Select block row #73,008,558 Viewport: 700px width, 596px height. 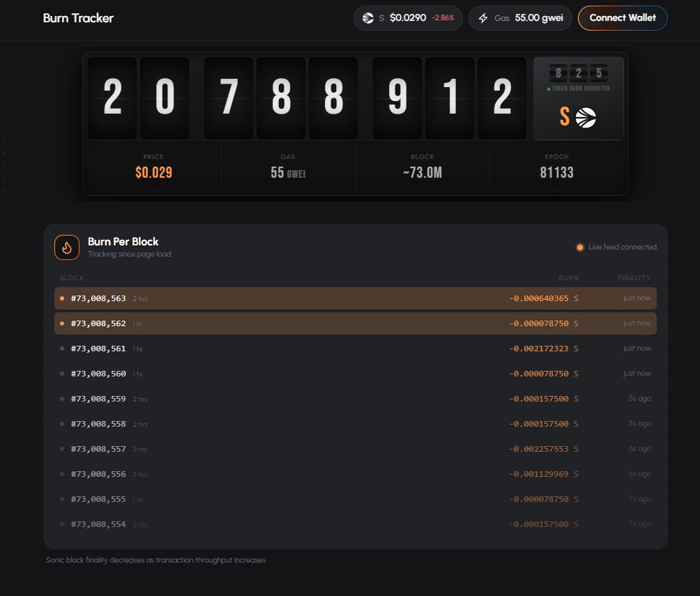click(356, 423)
